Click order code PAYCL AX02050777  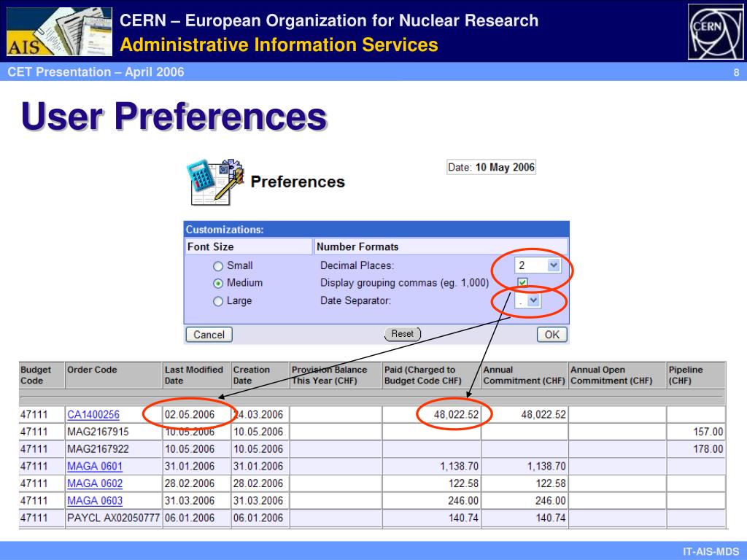click(x=113, y=518)
